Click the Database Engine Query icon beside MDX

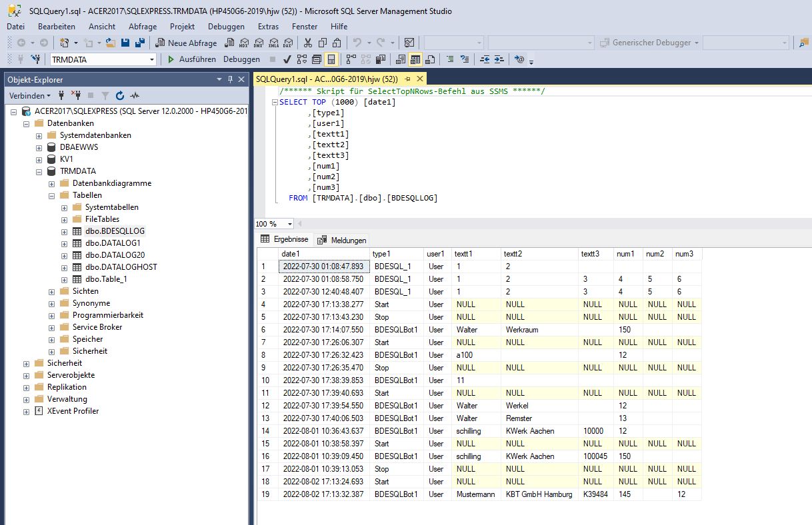(229, 43)
